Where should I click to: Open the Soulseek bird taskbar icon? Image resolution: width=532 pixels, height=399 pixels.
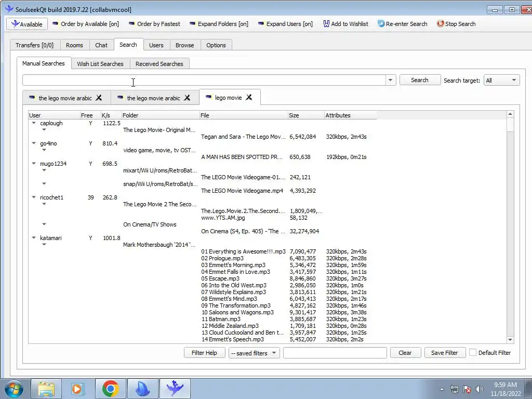175,389
